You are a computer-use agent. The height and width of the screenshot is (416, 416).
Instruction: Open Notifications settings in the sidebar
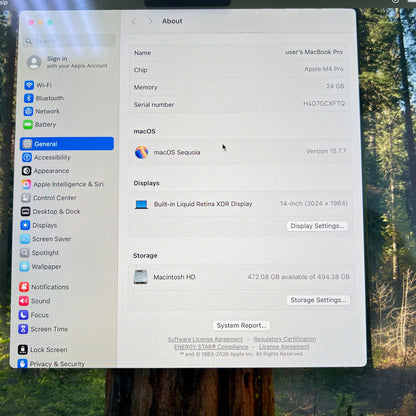(x=44, y=287)
